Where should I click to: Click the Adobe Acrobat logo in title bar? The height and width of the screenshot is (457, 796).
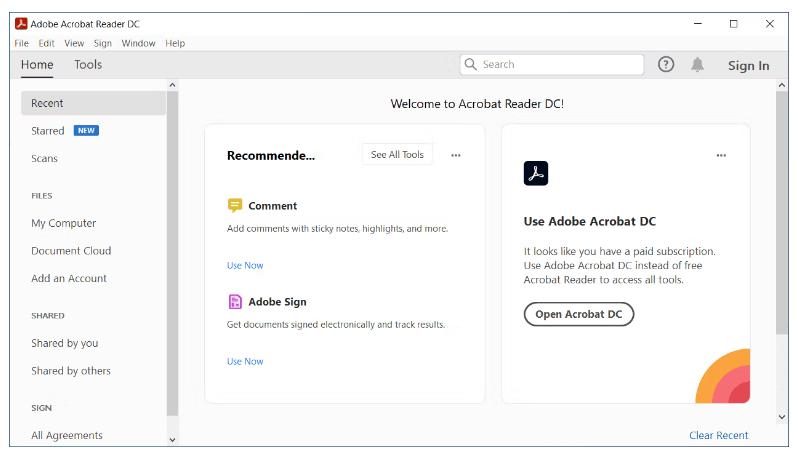(x=21, y=24)
